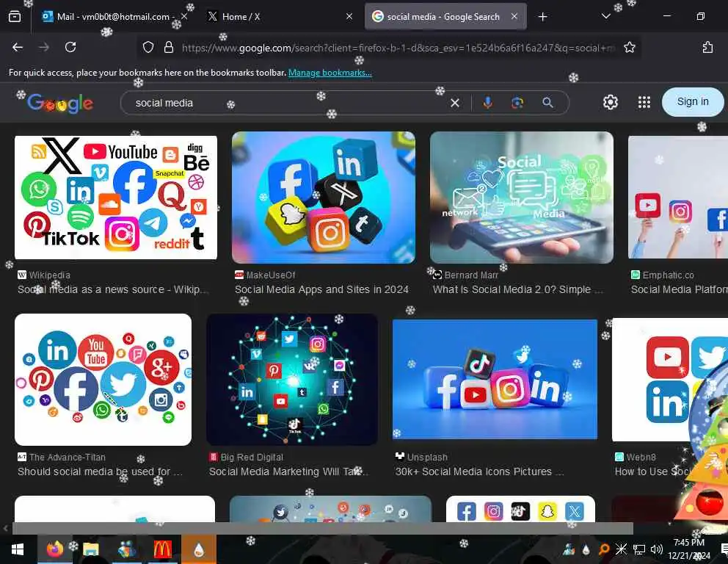The width and height of the screenshot is (728, 564).
Task: Click Emphatic.co Social Media Platform title
Action: (x=680, y=289)
